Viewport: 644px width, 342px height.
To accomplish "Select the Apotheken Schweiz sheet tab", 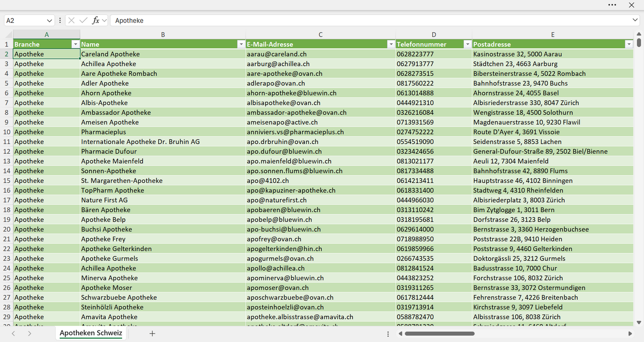I will [91, 333].
